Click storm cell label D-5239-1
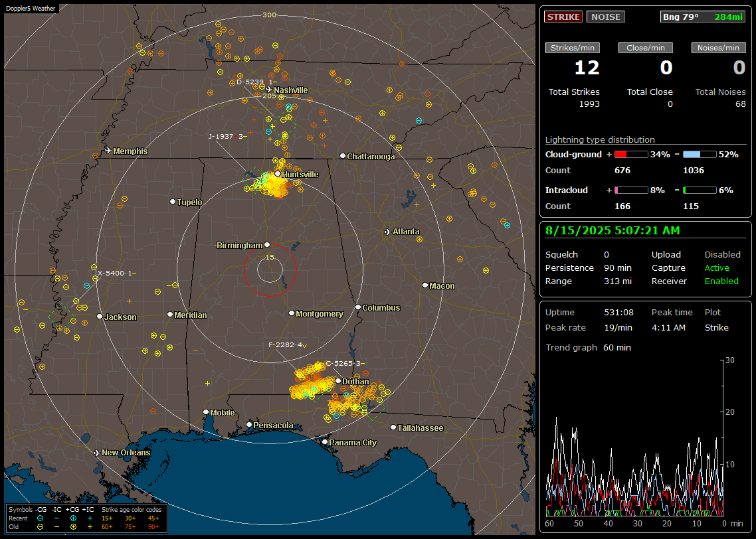The image size is (756, 539). (x=256, y=82)
